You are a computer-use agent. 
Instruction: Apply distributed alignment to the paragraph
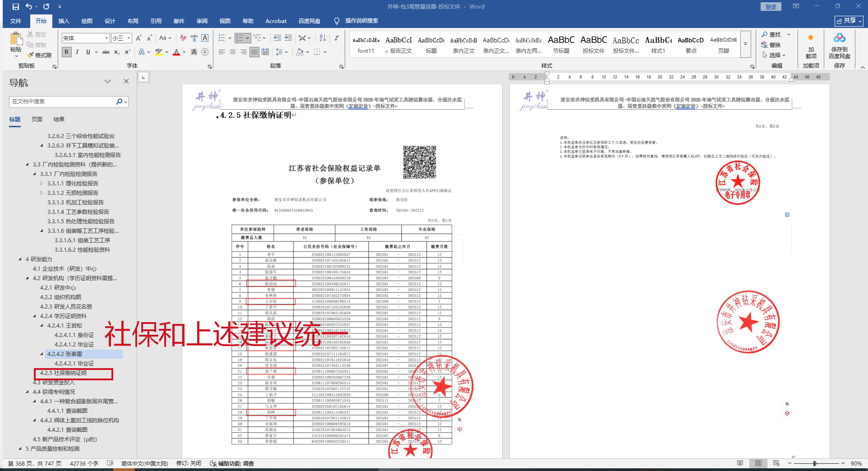point(265,52)
